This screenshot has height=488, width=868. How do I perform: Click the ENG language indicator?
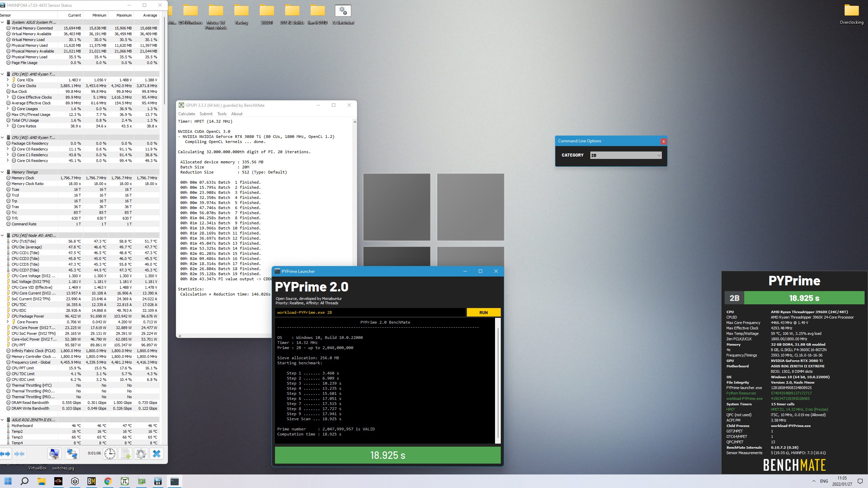pyautogui.click(x=824, y=481)
